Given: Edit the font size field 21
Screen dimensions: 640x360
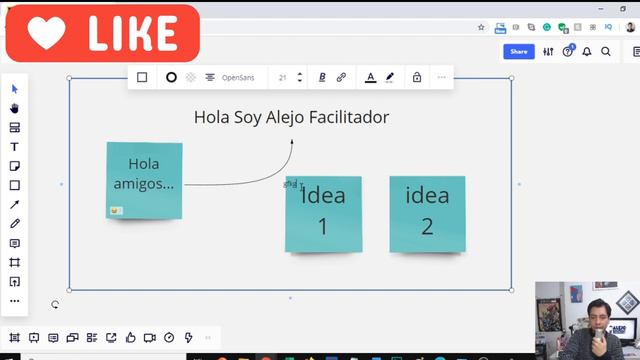Looking at the screenshot, I should pyautogui.click(x=282, y=78).
